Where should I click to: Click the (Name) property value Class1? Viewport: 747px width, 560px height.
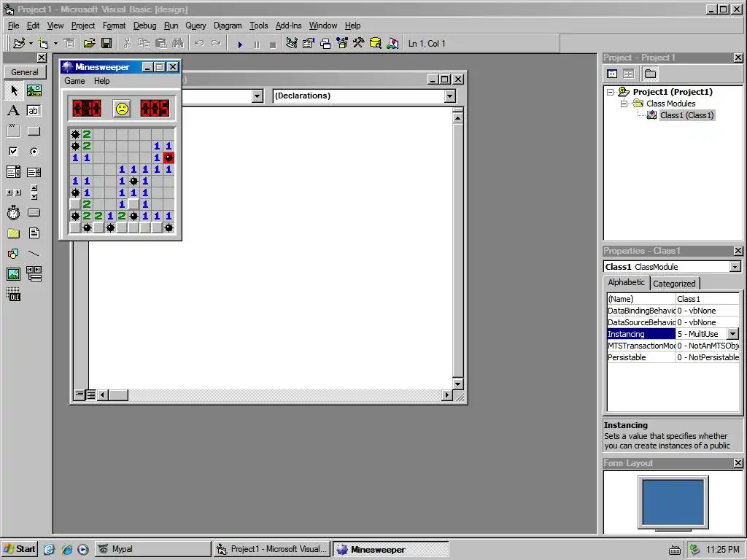[x=708, y=299]
